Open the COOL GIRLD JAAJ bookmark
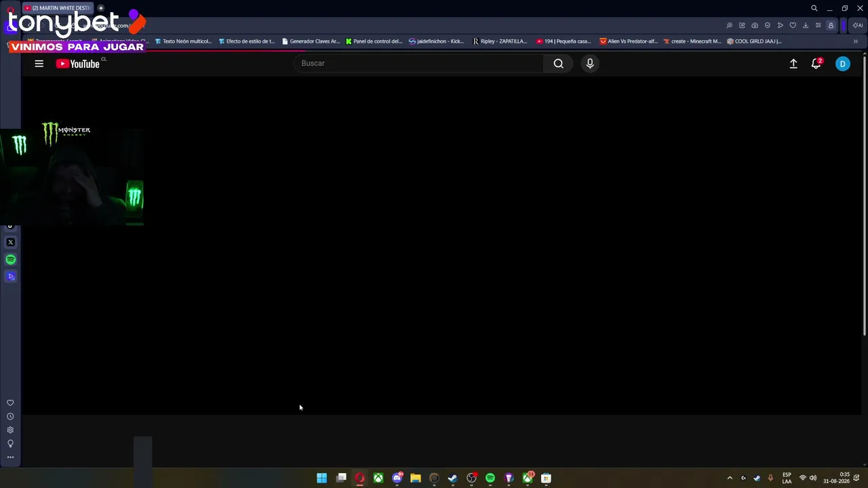 754,41
